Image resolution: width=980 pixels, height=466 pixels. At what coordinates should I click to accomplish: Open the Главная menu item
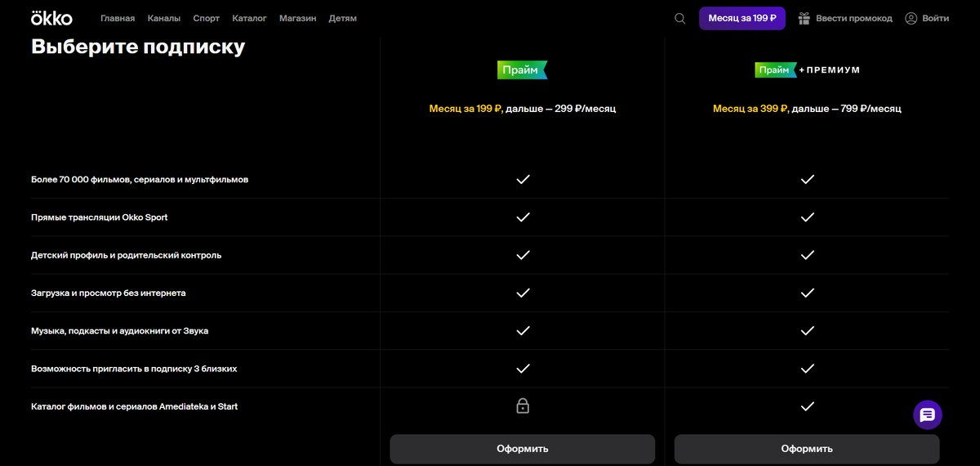pos(118,18)
